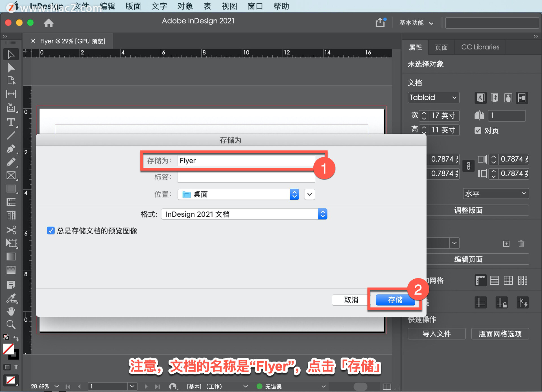Toggle the preview image save checkbox
This screenshot has height=392, width=542.
tap(51, 230)
